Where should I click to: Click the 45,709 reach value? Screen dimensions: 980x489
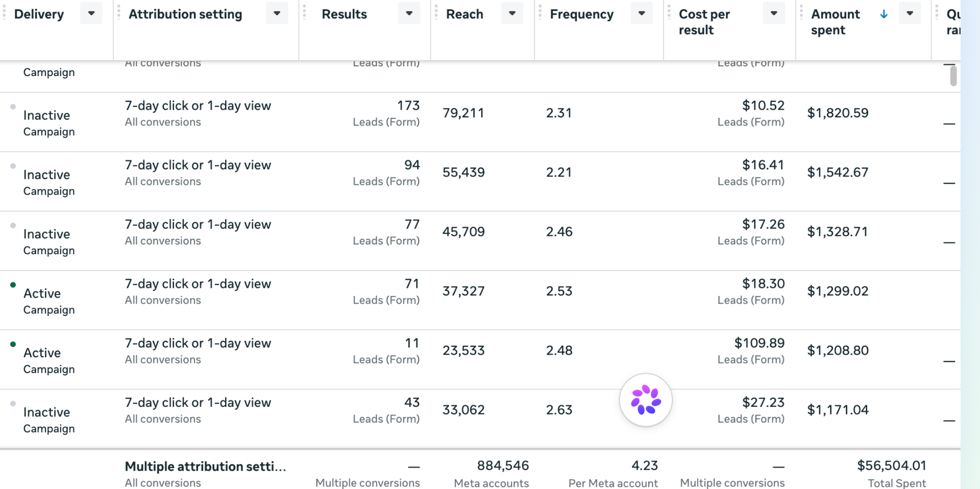click(463, 232)
